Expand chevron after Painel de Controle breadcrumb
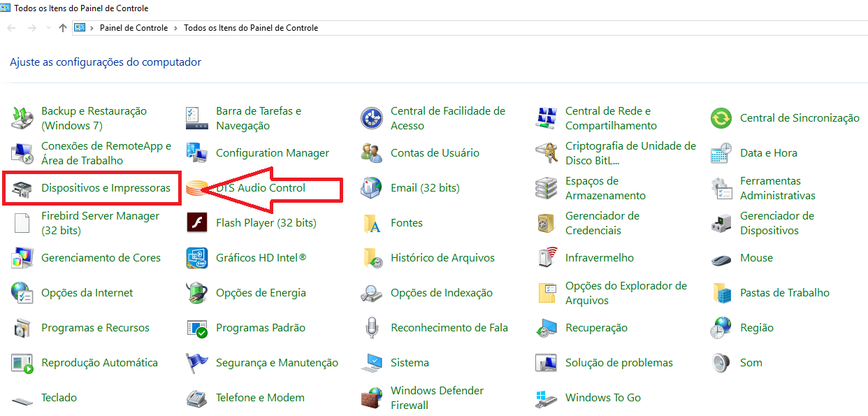 (175, 28)
